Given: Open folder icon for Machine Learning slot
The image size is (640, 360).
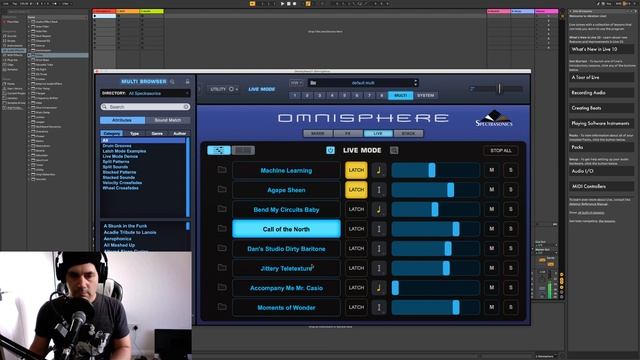Looking at the screenshot, I should [x=222, y=169].
